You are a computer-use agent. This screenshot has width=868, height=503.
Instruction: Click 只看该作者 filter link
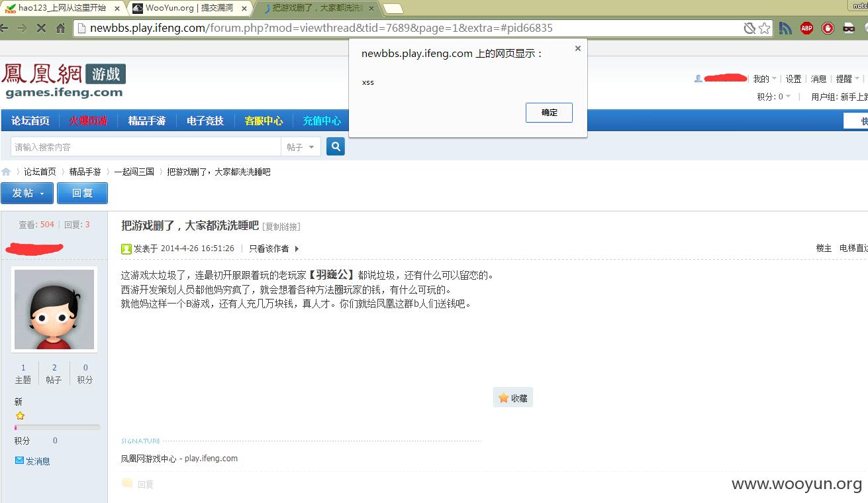click(x=269, y=249)
